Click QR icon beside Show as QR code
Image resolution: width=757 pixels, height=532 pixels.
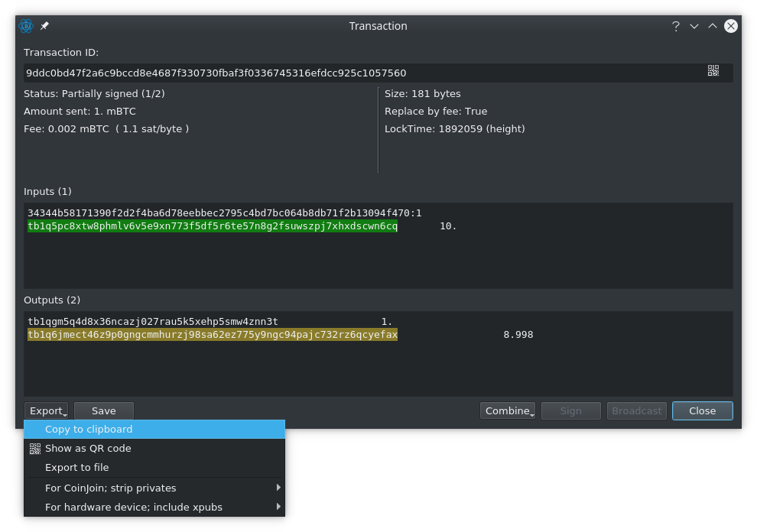(34, 449)
